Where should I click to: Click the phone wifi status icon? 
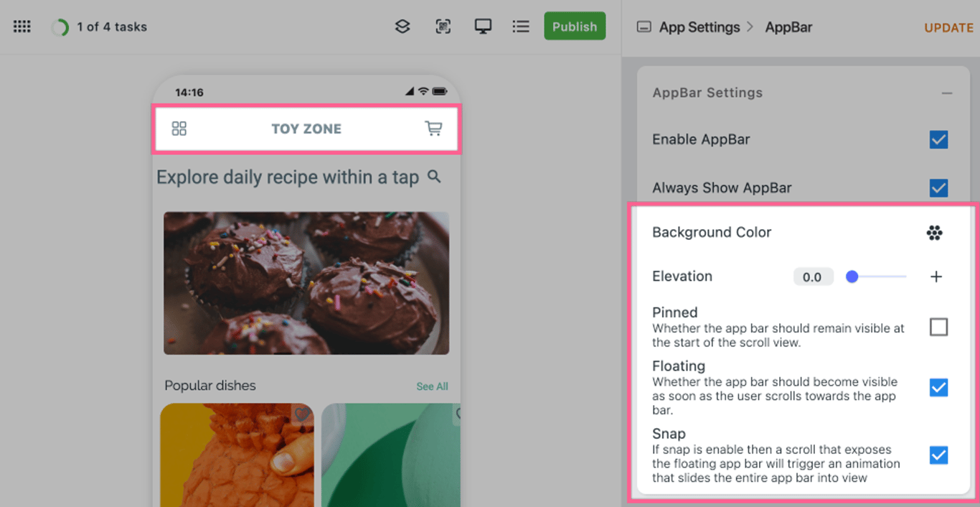click(423, 92)
